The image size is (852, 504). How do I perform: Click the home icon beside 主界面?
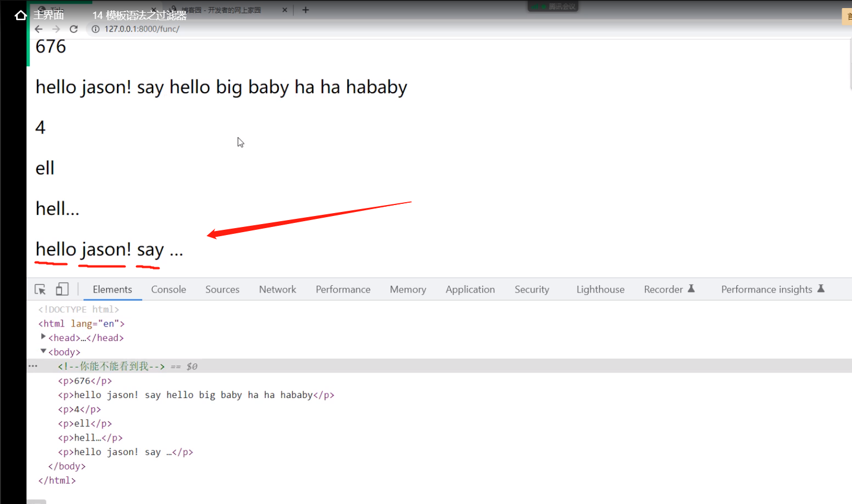point(21,15)
